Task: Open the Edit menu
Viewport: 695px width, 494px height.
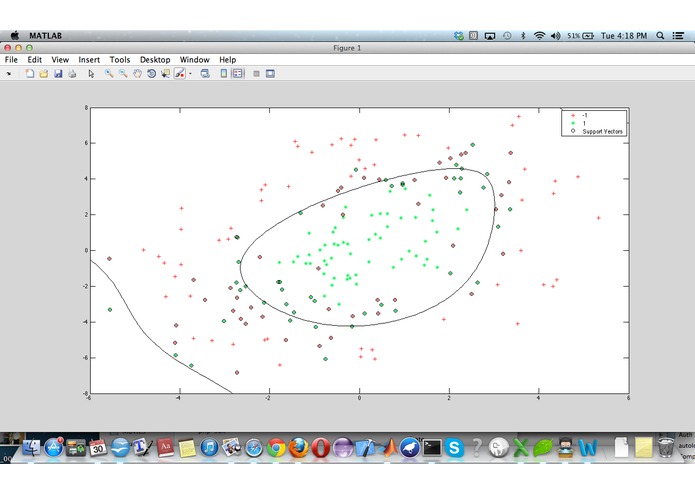Action: (35, 59)
